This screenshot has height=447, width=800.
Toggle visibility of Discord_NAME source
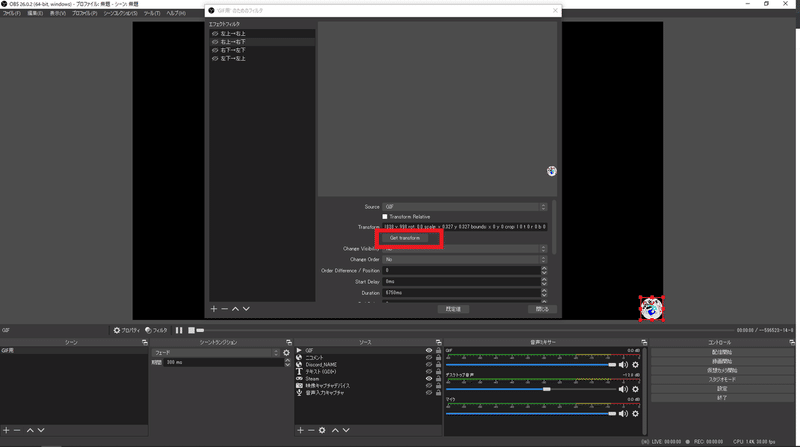pos(429,364)
